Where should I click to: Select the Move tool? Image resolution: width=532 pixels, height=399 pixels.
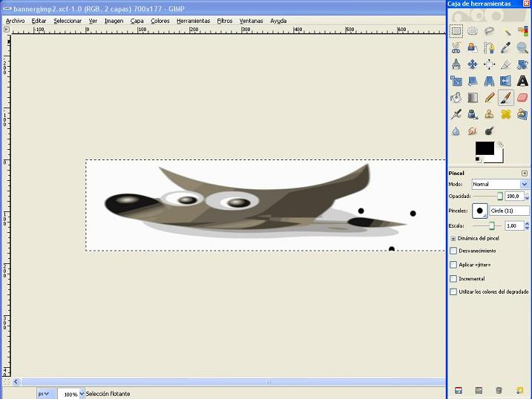coord(473,65)
